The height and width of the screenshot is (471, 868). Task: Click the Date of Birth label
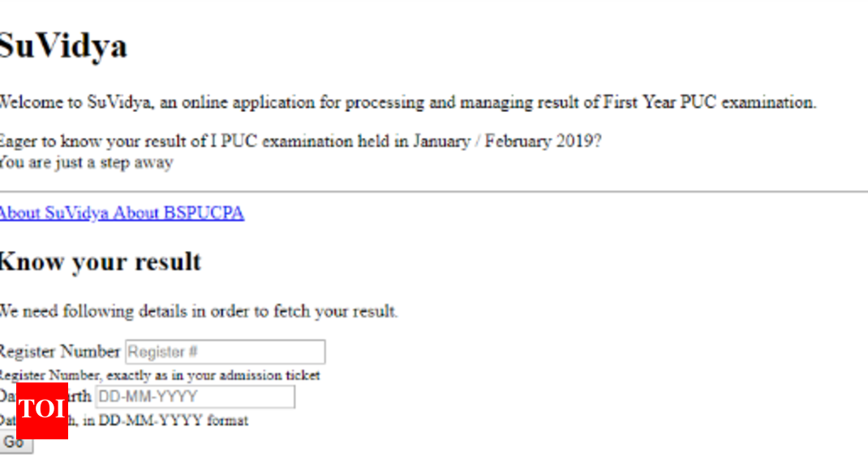[81, 396]
